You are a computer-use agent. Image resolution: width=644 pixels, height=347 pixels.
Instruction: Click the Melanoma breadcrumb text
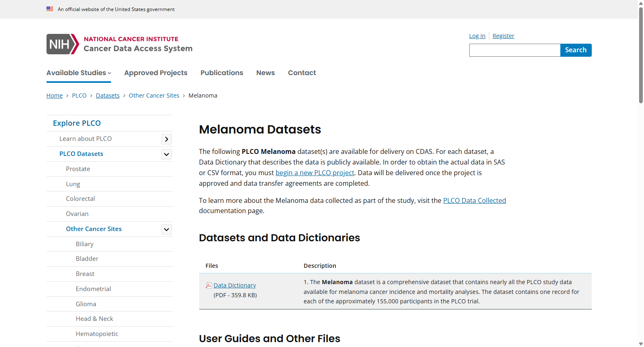click(203, 96)
